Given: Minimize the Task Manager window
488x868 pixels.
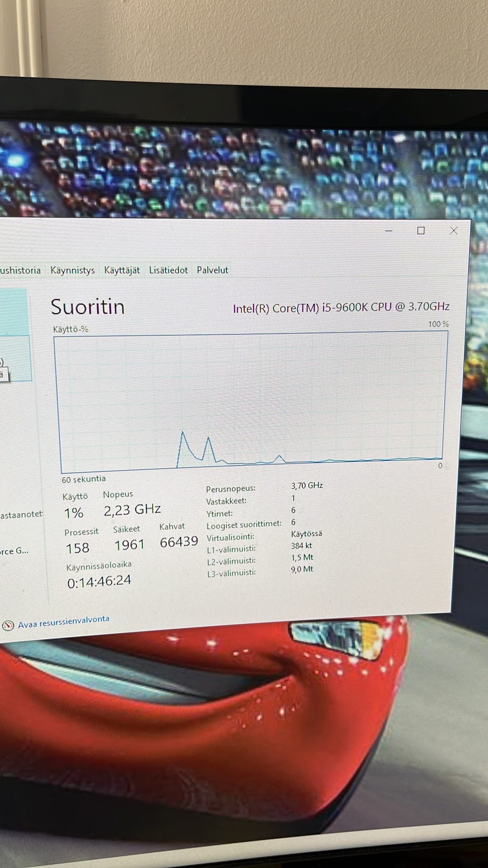Looking at the screenshot, I should pos(389,231).
